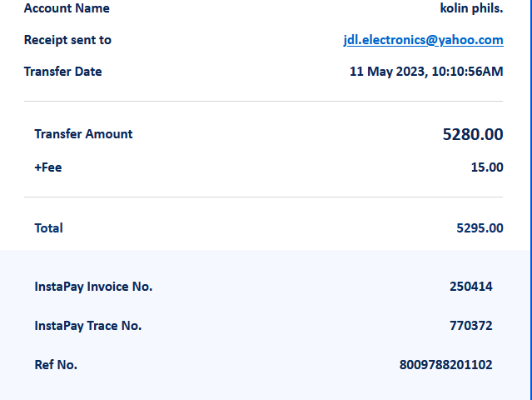The width and height of the screenshot is (532, 400).
Task: Click the divider line above Total
Action: click(263, 197)
